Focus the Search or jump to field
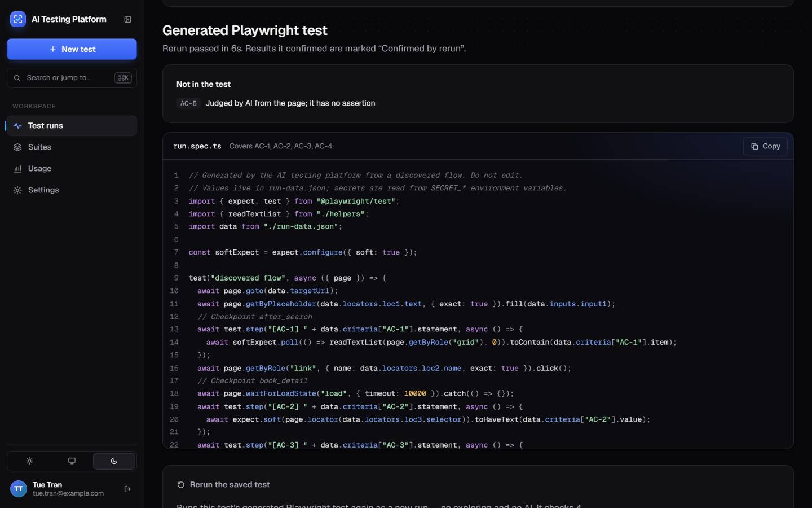 tap(72, 78)
